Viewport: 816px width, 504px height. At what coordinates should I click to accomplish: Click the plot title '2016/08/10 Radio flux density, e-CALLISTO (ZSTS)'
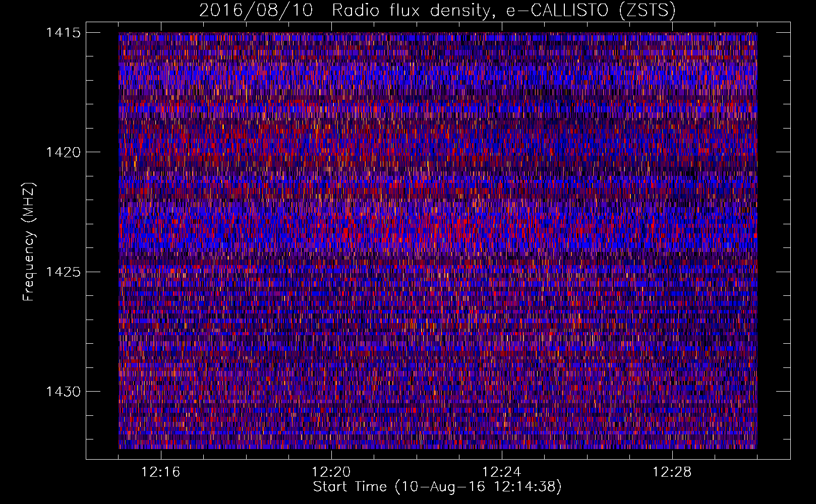point(437,10)
